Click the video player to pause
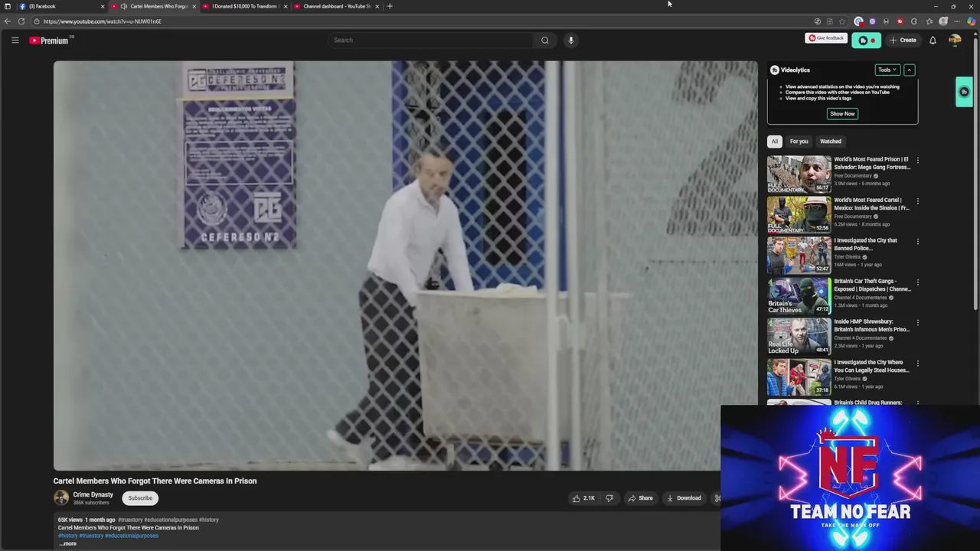The width and height of the screenshot is (980, 551). pos(405,266)
